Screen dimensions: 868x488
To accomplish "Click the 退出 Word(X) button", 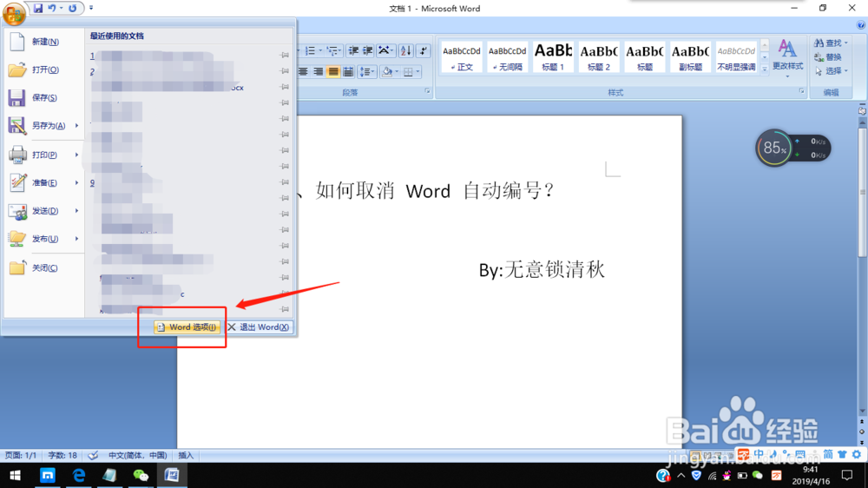I will tap(259, 327).
